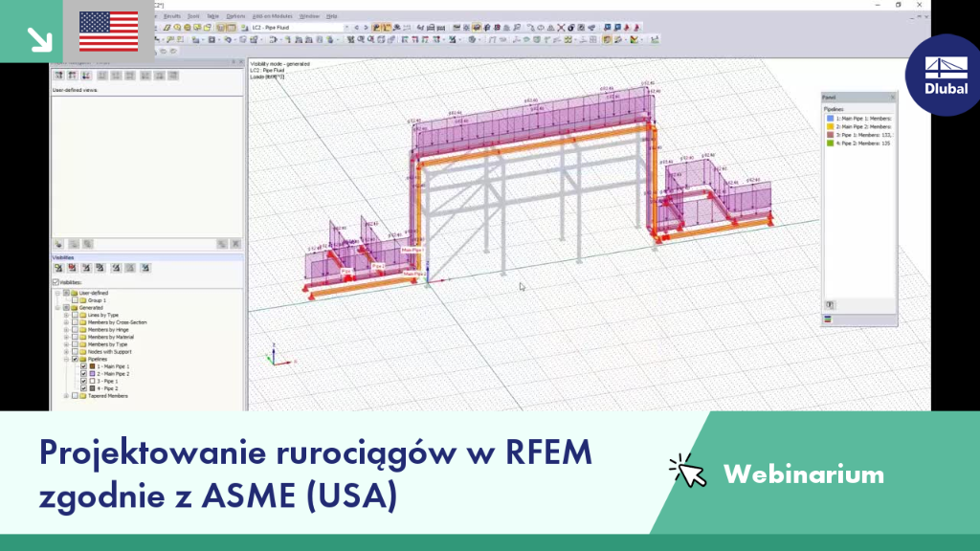Uncheck the 1 - Main Pipe 1 visibility
The height and width of the screenshot is (551, 980).
(x=84, y=366)
